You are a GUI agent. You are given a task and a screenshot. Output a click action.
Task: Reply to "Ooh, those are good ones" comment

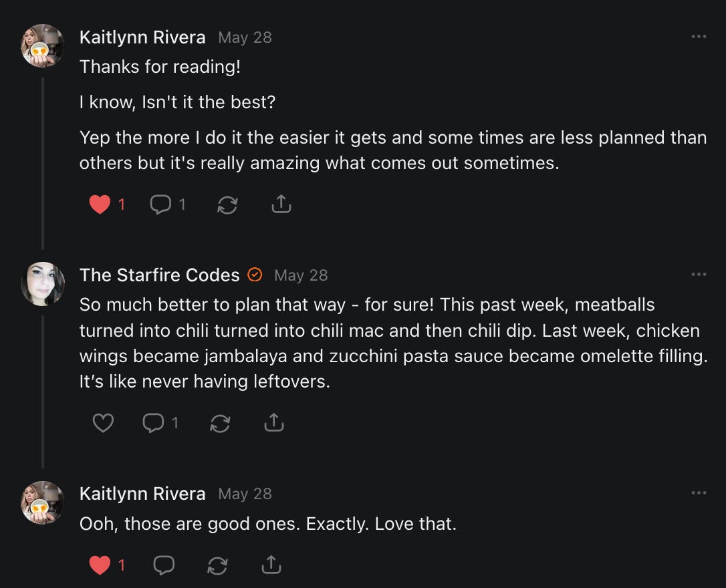point(164,565)
